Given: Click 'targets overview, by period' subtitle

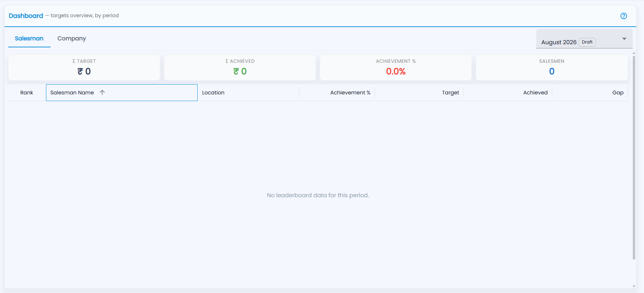Looking at the screenshot, I should click(85, 15).
